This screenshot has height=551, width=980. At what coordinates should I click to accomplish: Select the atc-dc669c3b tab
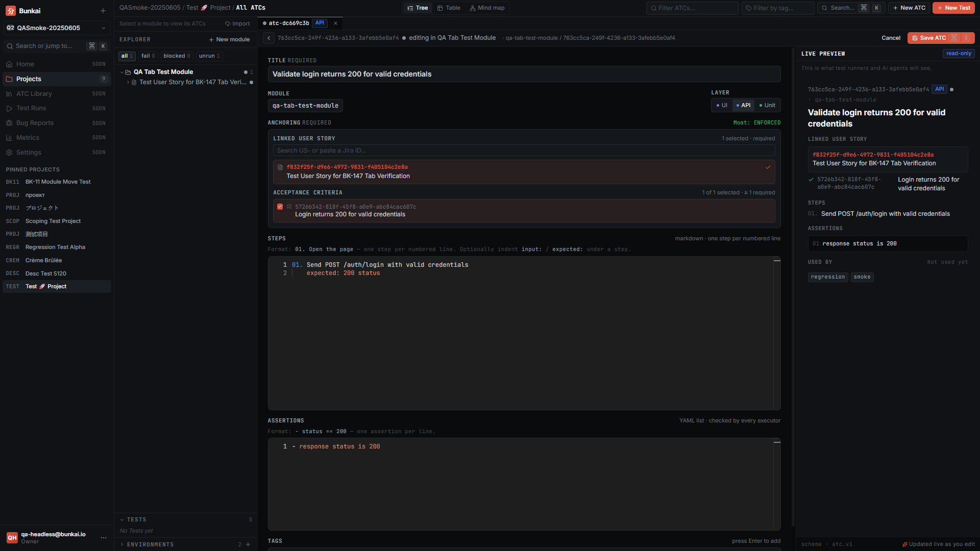tap(300, 23)
